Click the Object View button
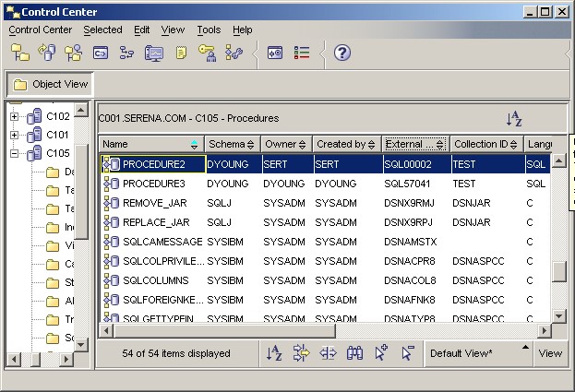 [x=51, y=84]
